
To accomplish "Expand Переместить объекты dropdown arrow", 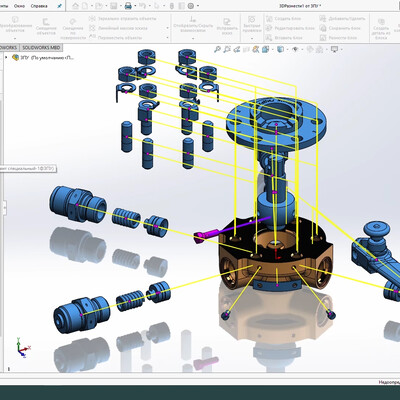I will coord(167,38).
